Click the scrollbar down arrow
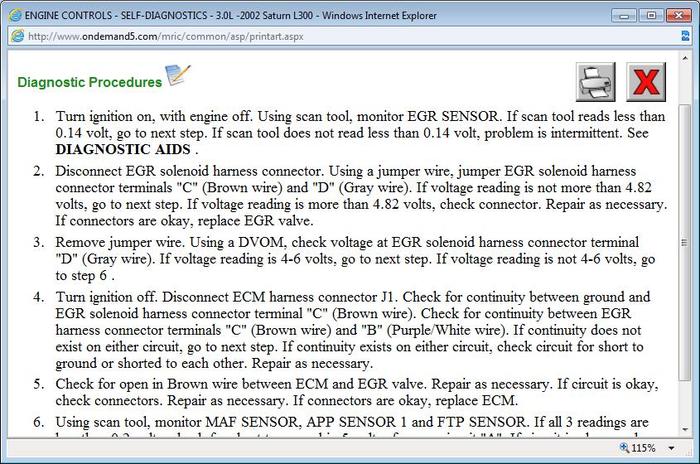Image resolution: width=700 pixels, height=464 pixels. 685,430
